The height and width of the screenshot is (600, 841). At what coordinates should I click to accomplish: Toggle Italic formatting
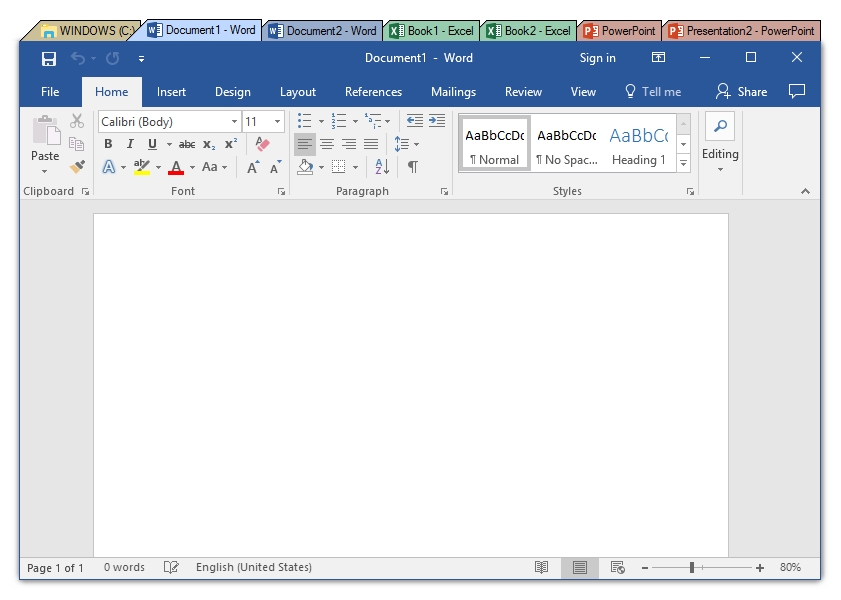point(130,144)
